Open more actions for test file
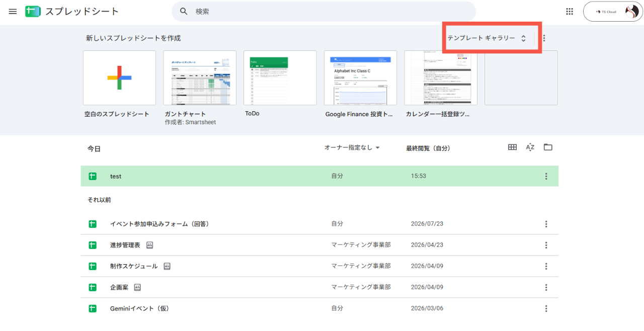Screen dimensions: 644x331 point(546,176)
